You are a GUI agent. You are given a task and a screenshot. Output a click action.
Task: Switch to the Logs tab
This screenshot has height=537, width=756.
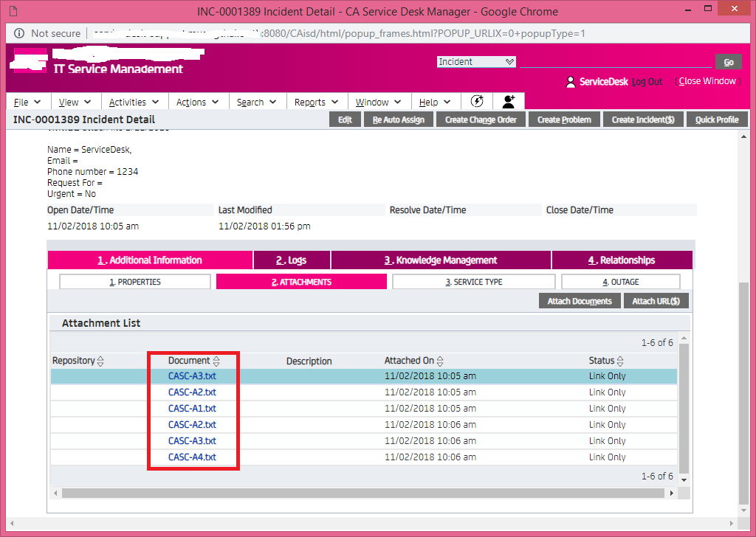tap(292, 260)
